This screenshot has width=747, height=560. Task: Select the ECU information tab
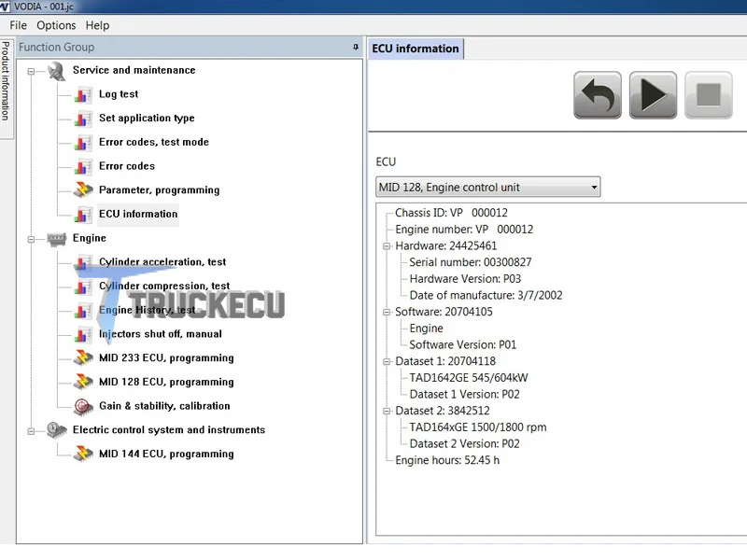[x=416, y=49]
